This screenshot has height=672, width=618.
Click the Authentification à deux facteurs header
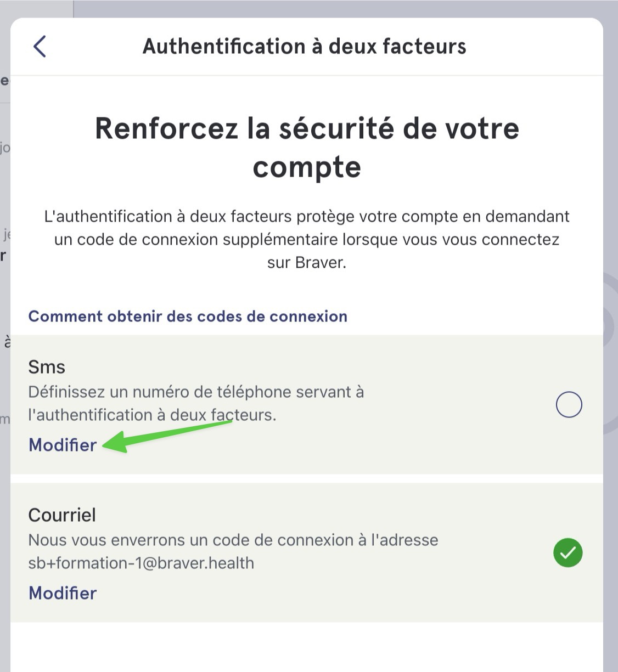click(x=305, y=46)
